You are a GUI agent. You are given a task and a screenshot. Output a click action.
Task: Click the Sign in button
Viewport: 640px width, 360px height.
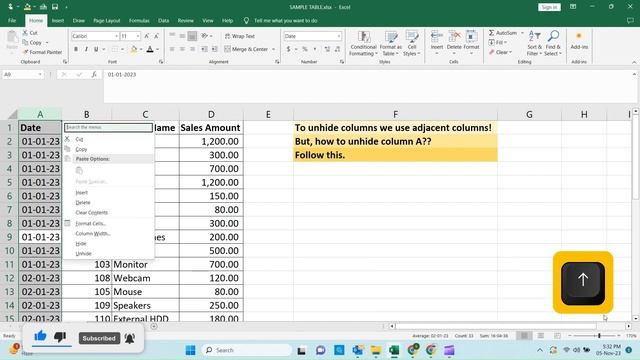pos(549,7)
